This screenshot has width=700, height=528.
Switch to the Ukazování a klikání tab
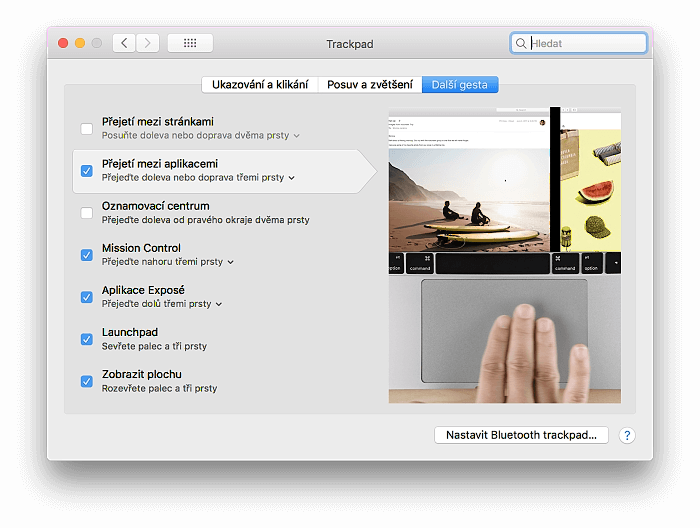260,84
